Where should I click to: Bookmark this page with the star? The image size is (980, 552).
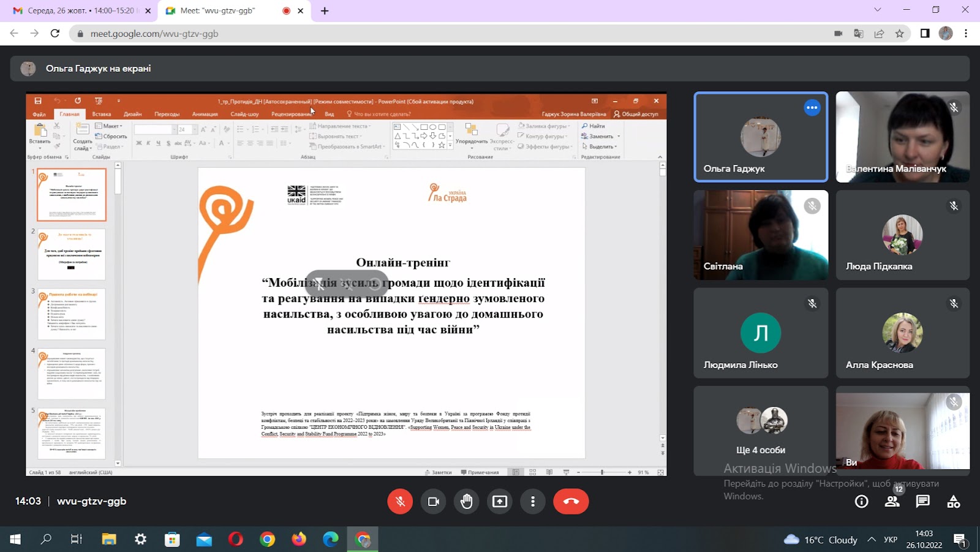899,34
